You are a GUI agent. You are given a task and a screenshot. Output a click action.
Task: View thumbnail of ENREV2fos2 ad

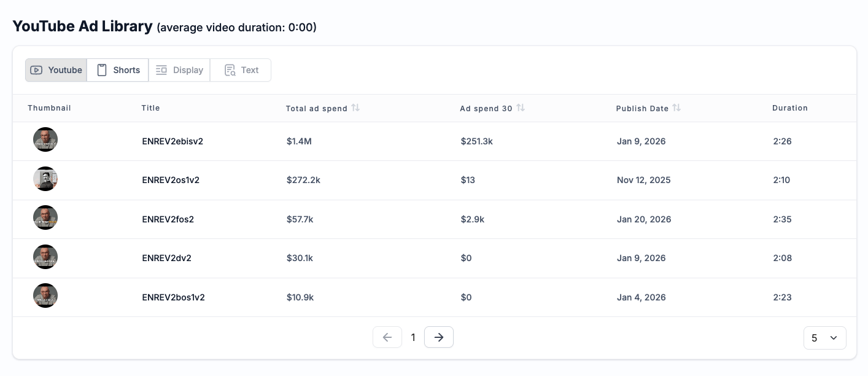(x=45, y=218)
